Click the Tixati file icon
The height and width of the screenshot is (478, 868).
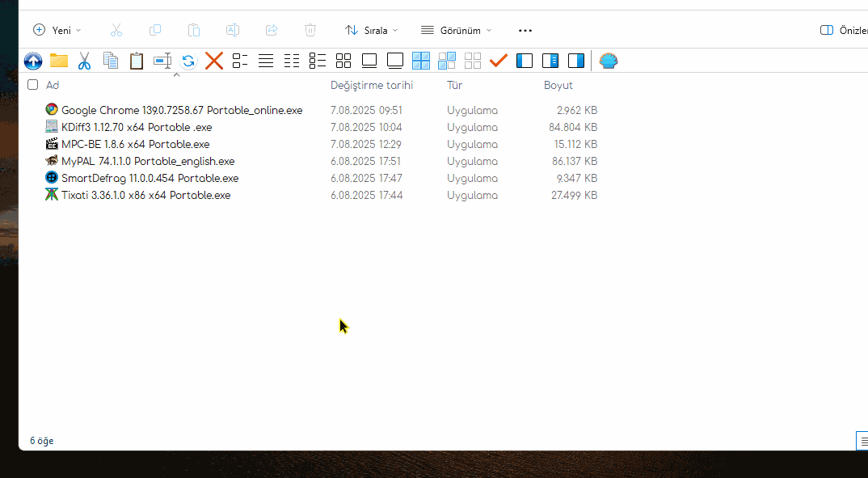52,195
